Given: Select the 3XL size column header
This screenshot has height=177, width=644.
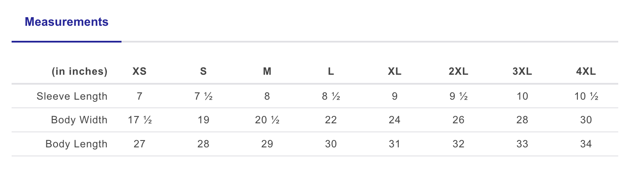Looking at the screenshot, I should 522,72.
